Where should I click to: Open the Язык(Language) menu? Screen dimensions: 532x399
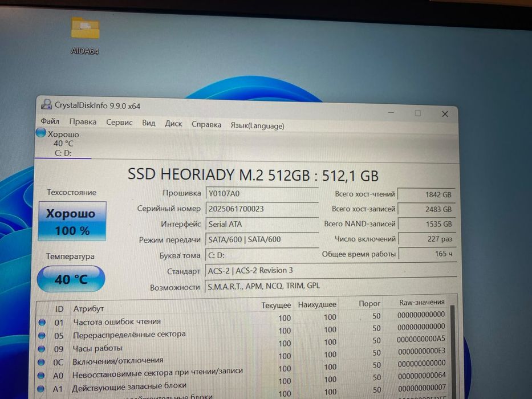257,126
